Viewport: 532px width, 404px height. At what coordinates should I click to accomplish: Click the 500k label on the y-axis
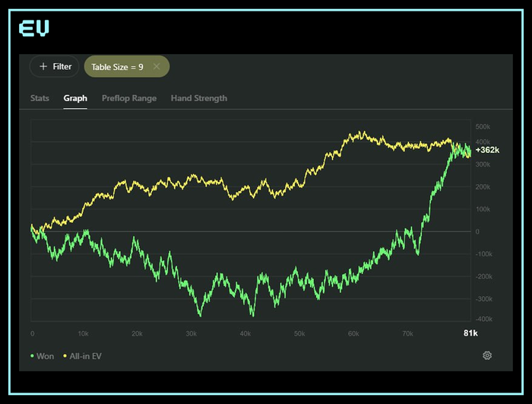click(483, 127)
